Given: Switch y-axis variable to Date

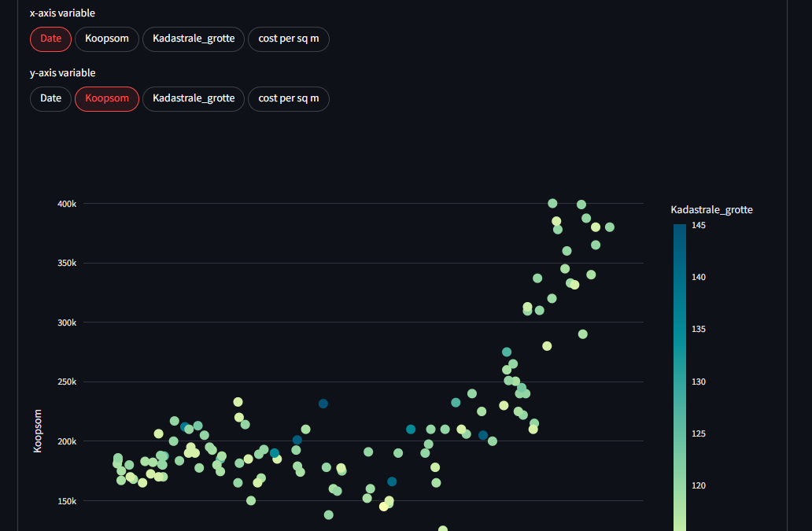Looking at the screenshot, I should pyautogui.click(x=50, y=98).
